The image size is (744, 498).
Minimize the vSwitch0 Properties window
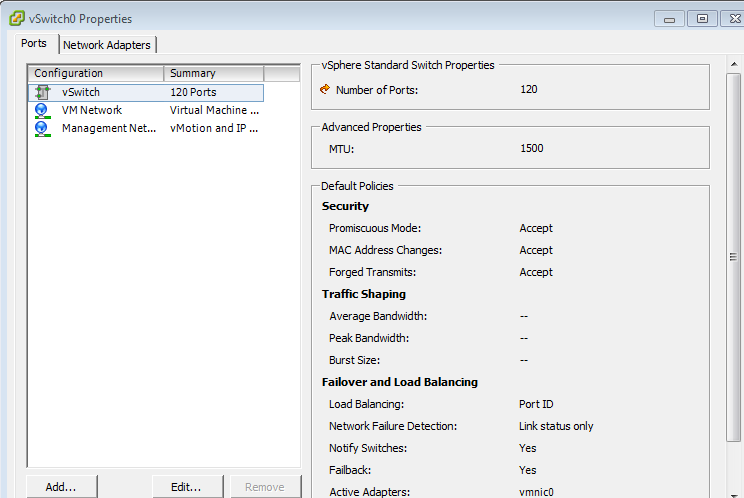point(669,19)
